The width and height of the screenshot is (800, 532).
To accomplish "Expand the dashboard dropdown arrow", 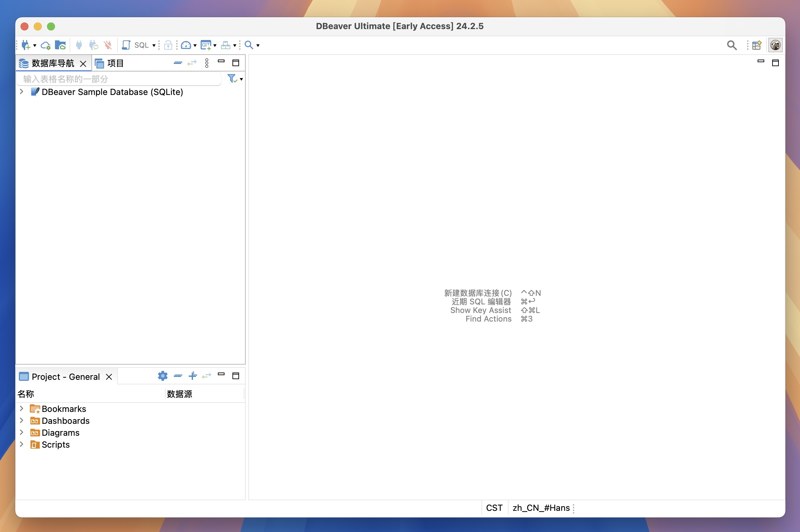I will 195,45.
